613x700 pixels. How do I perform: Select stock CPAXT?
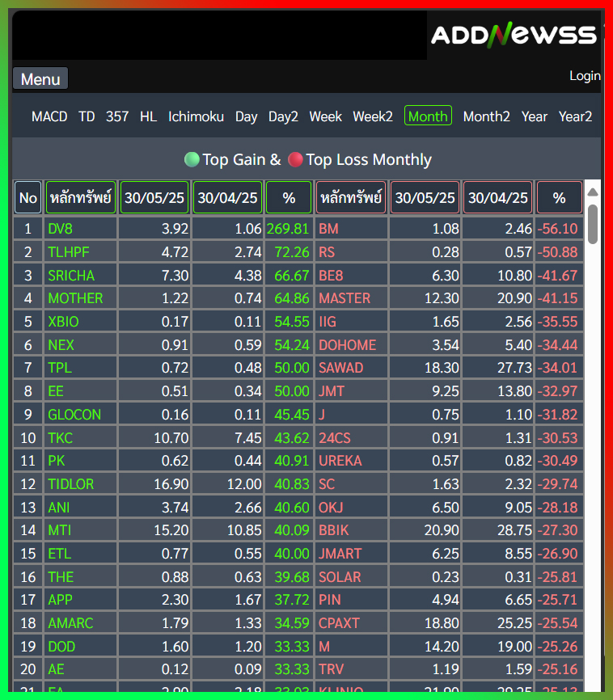(x=339, y=622)
